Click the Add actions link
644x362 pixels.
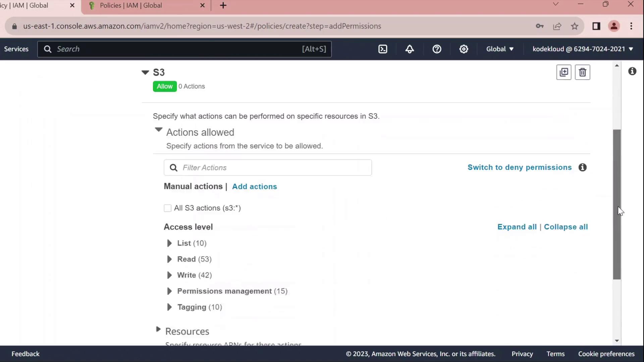254,186
